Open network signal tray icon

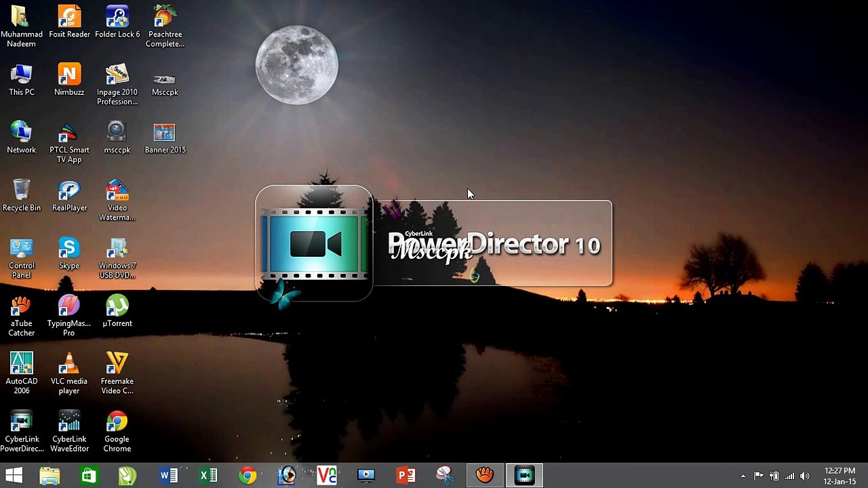(x=789, y=476)
